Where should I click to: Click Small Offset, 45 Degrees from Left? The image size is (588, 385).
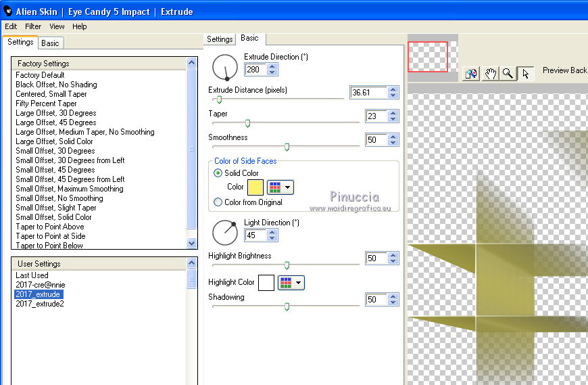tap(70, 179)
